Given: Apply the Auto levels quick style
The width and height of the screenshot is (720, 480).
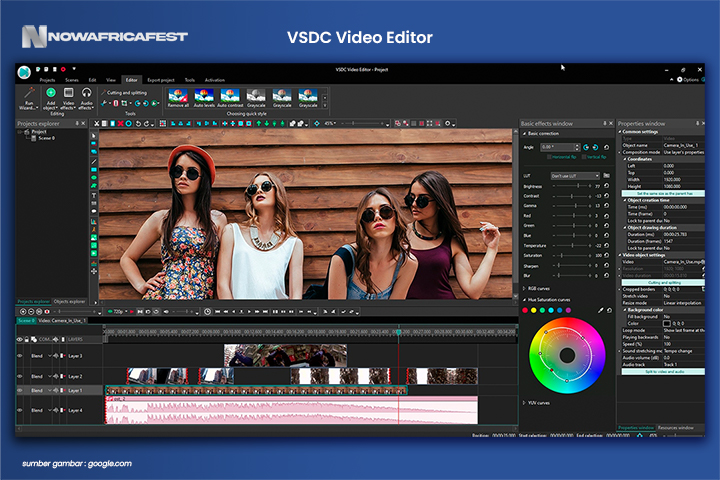Looking at the screenshot, I should point(204,98).
